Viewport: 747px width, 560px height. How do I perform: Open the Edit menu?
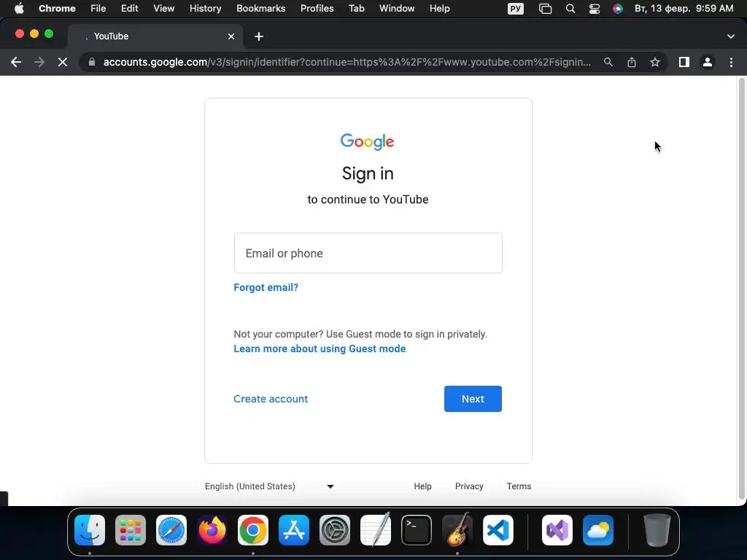point(130,8)
